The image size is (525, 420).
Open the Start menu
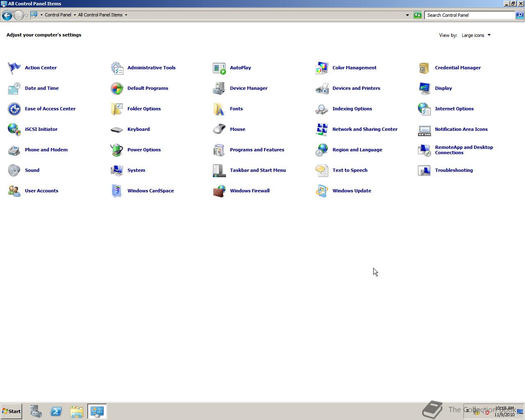(11, 411)
